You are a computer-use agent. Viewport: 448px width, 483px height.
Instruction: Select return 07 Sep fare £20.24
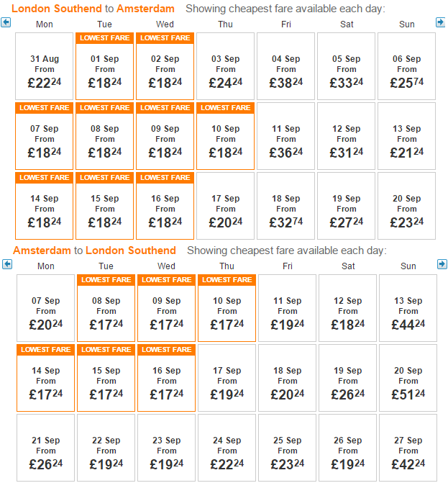point(45,308)
